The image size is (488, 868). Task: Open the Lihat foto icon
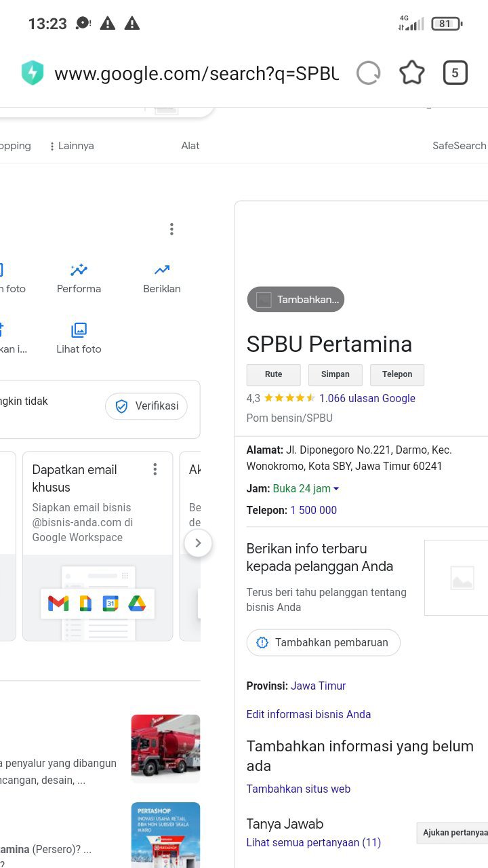[79, 330]
